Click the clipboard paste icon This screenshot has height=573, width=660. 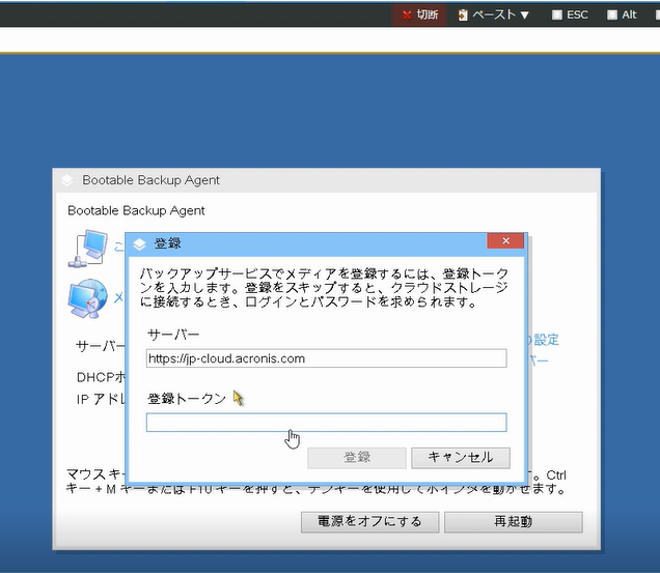463,15
